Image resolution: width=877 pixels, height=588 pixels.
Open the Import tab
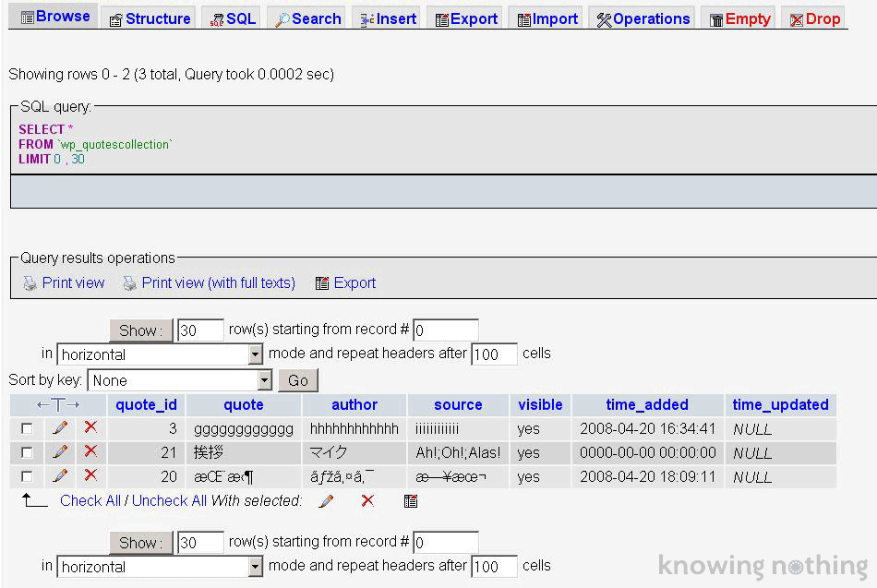pos(547,19)
